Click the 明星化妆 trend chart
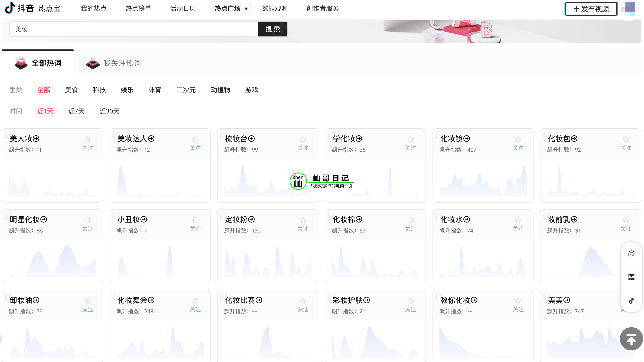This screenshot has width=644, height=362. tap(52, 261)
